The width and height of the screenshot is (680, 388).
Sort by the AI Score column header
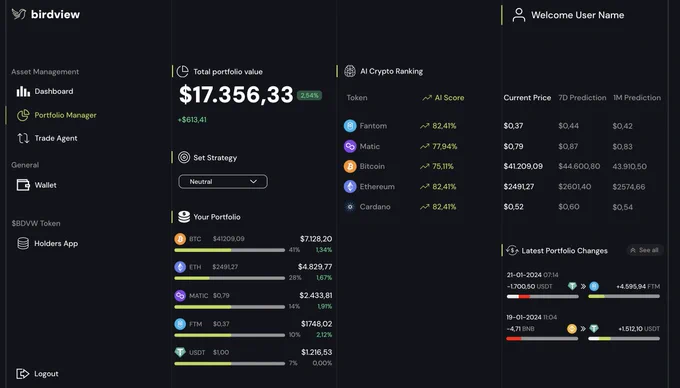(x=443, y=98)
